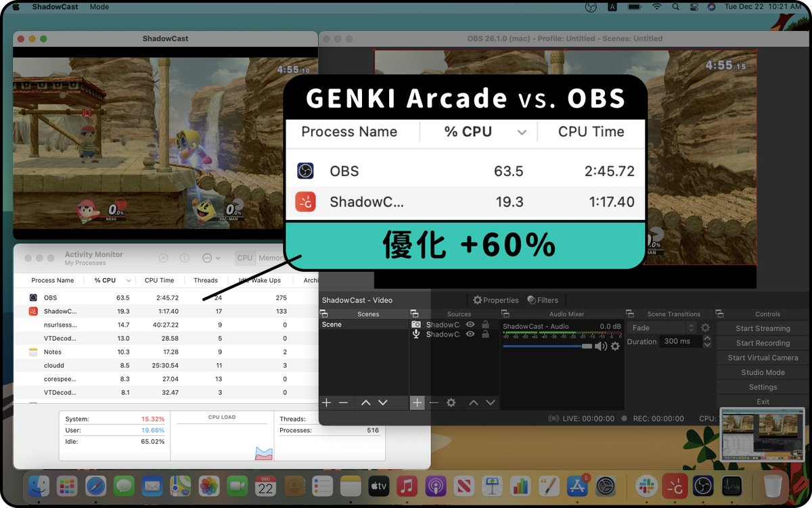This screenshot has height=508, width=812.
Task: Click the Duration 300 ms field
Action: click(680, 342)
